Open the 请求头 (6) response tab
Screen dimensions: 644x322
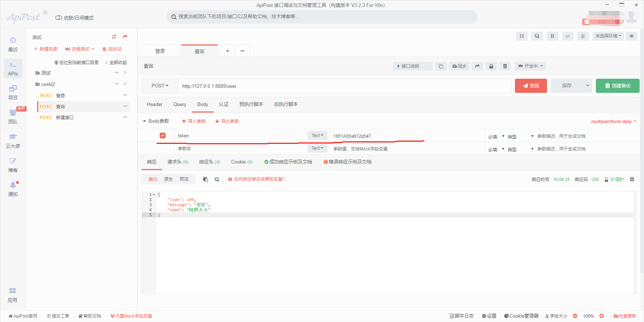coord(178,162)
